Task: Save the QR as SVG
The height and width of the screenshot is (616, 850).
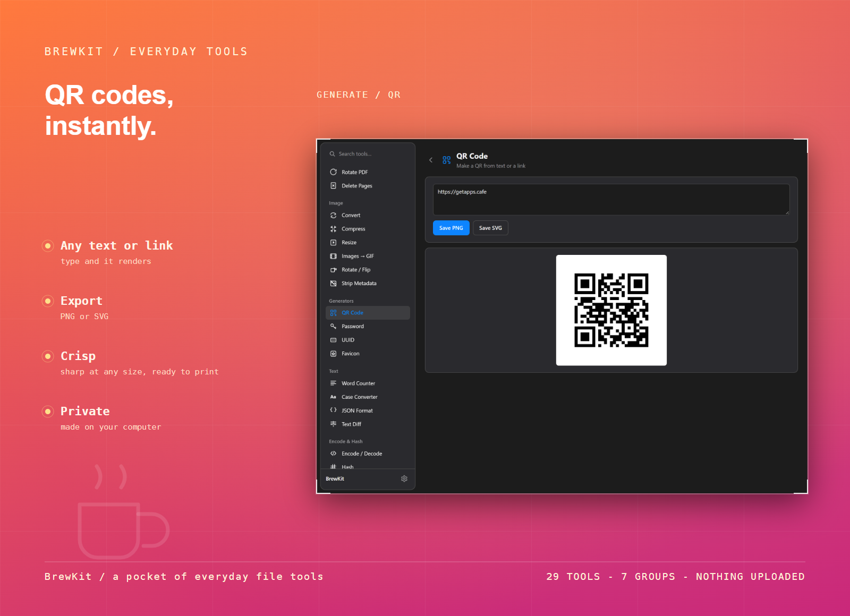Action: 490,228
